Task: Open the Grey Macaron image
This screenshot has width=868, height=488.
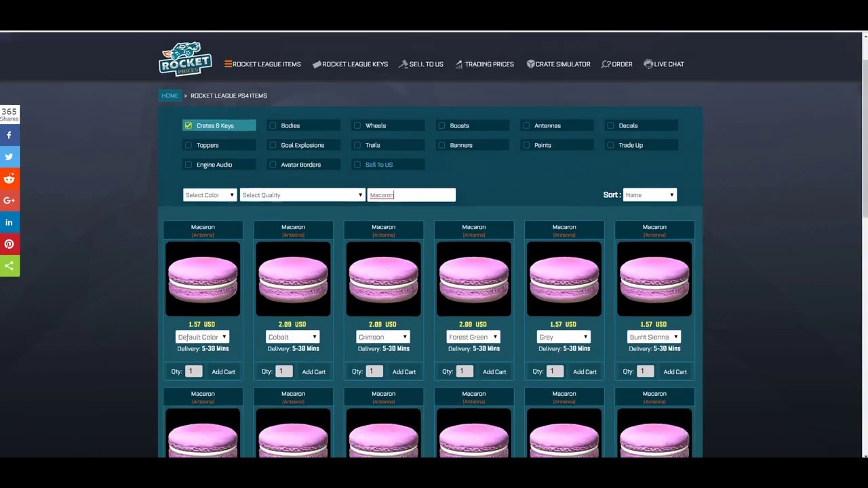Action: point(564,279)
